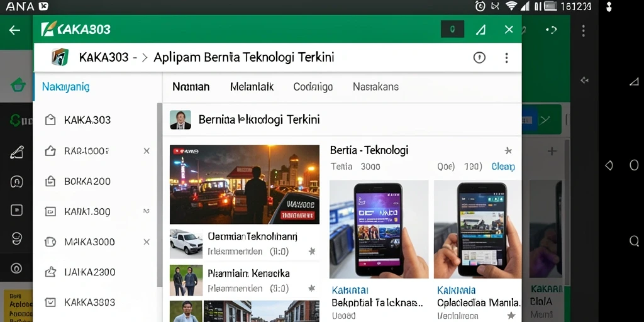Click the avatar next to Bernita Teknologi Terkini
The width and height of the screenshot is (644, 322).
(180, 120)
